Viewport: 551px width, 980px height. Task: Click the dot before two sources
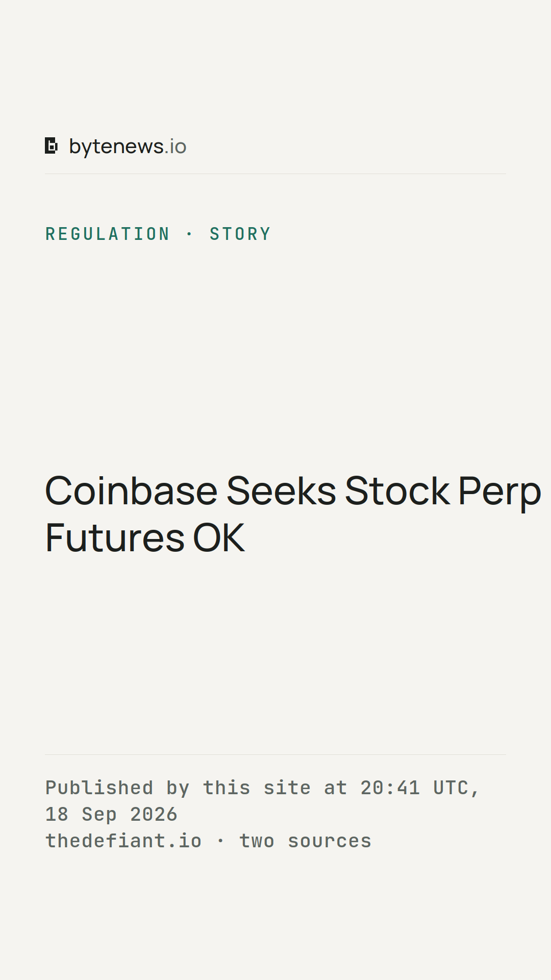(x=220, y=841)
